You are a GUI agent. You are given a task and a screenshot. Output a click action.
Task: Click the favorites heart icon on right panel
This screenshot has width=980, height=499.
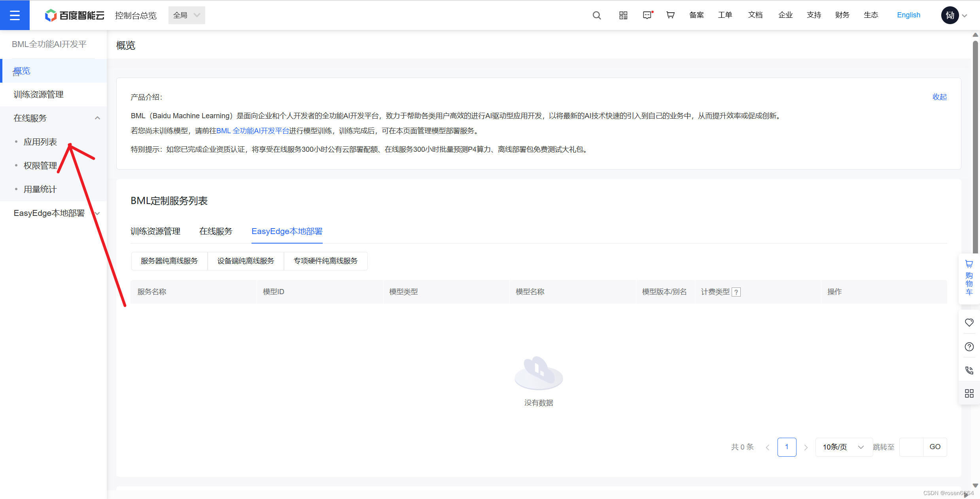[969, 323]
